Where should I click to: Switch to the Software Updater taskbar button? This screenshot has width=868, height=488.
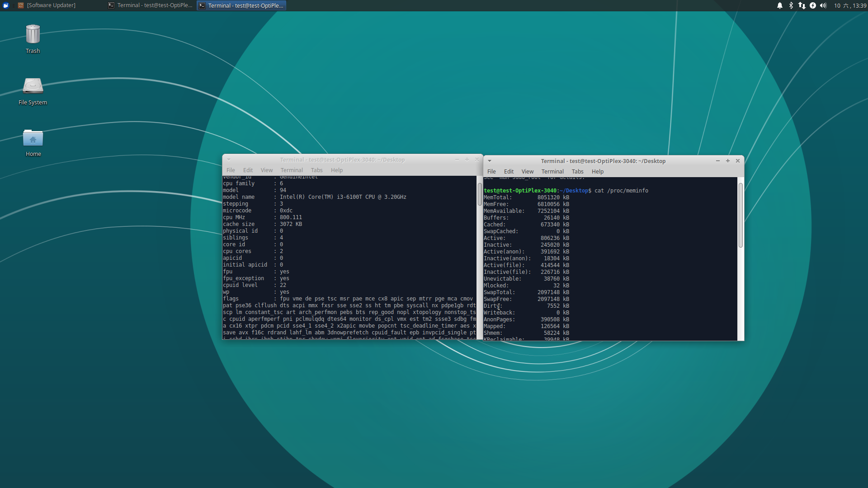(x=47, y=5)
